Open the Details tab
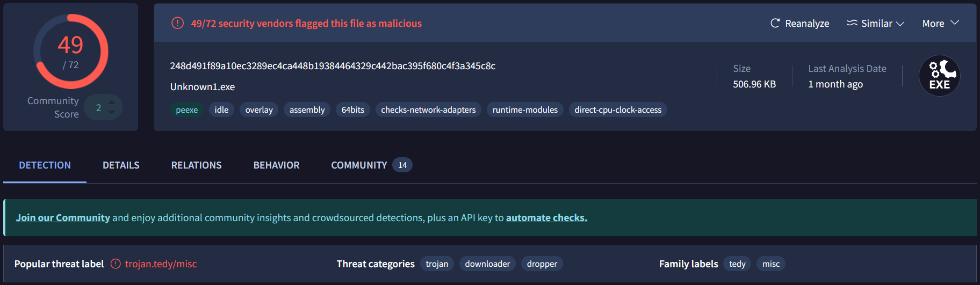The width and height of the screenshot is (980, 285). pyautogui.click(x=121, y=165)
